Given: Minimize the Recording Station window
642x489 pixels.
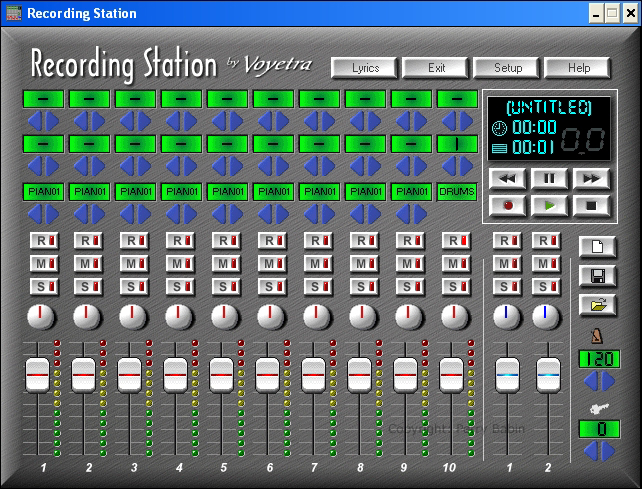Looking at the screenshot, I should click(596, 14).
